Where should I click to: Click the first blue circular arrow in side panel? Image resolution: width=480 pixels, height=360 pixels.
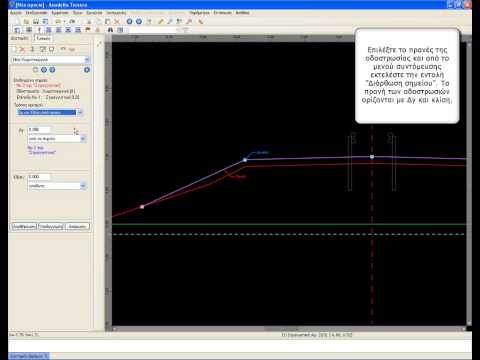point(44,70)
